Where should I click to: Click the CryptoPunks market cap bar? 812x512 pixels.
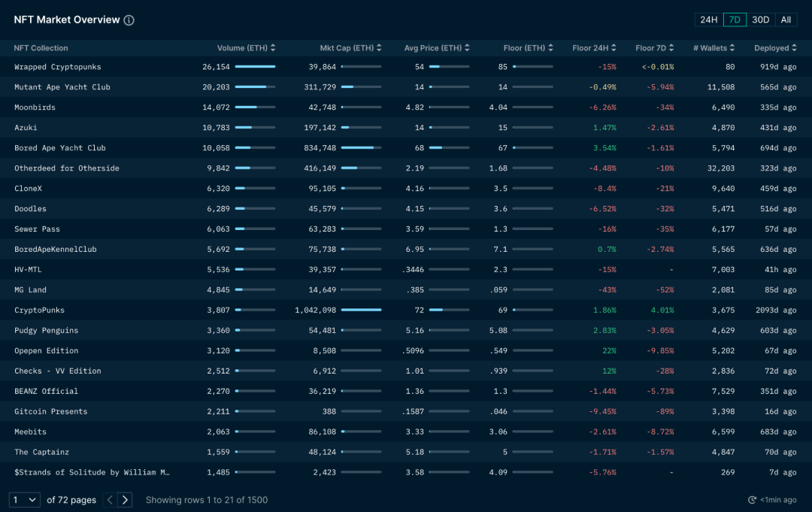362,310
